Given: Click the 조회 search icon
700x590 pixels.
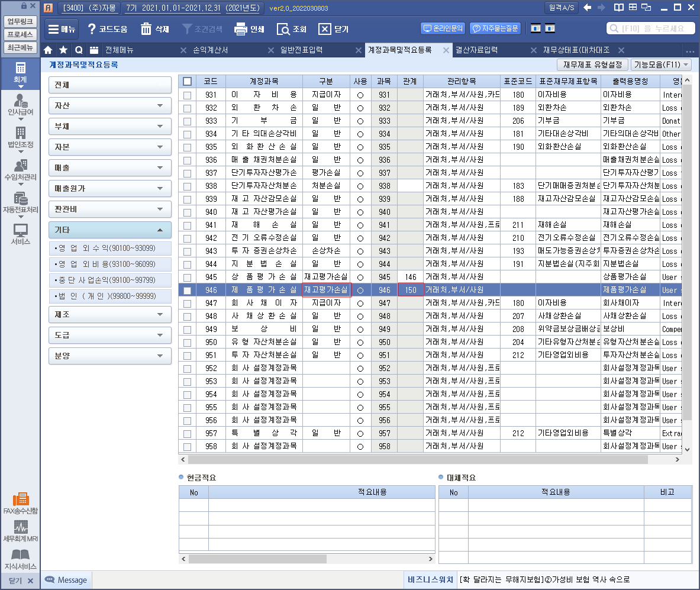Looking at the screenshot, I should pos(283,29).
